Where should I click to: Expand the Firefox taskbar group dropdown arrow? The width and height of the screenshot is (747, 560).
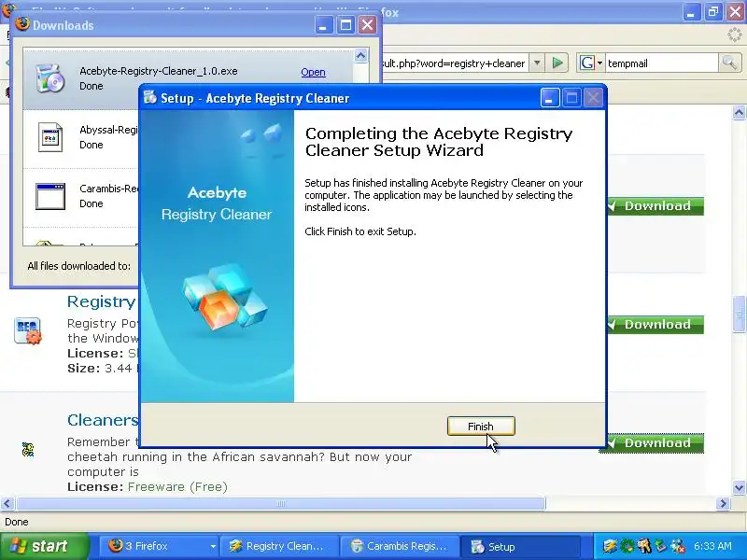[x=213, y=546]
